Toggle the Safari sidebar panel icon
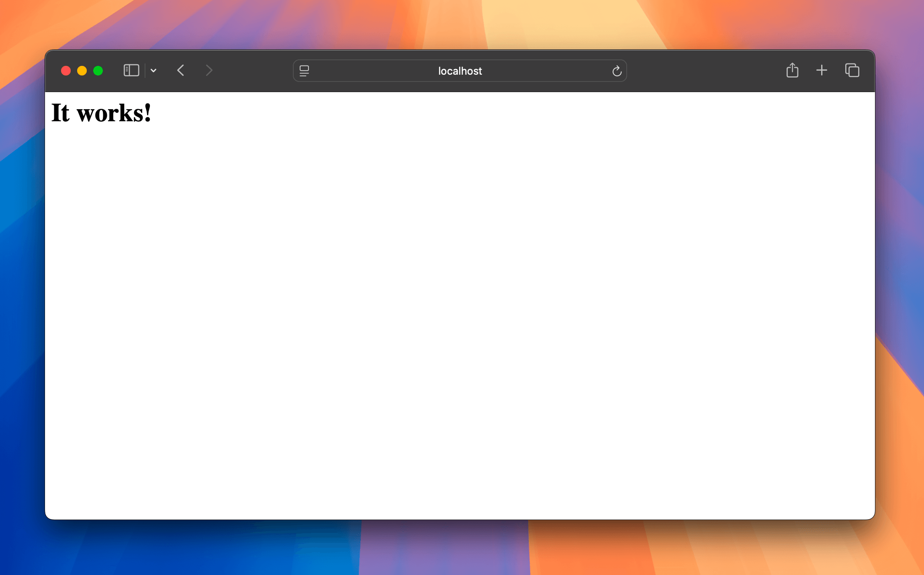This screenshot has width=924, height=575. coord(131,71)
